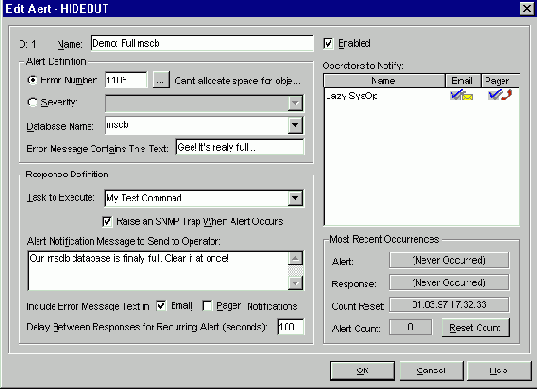Toggle Raise an SNMP Trap checkbox
This screenshot has height=389, width=537.
[107, 222]
